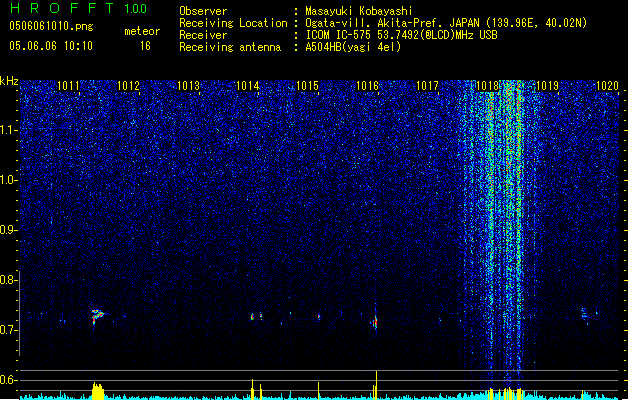Viewport: 629px width, 400px height.
Task: Click the Receiver field label
Action: 203,35
